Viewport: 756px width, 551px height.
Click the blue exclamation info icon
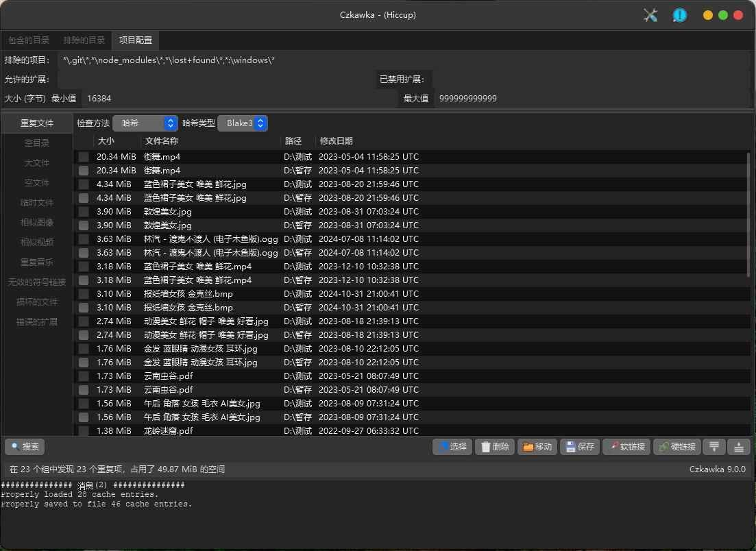tap(679, 15)
